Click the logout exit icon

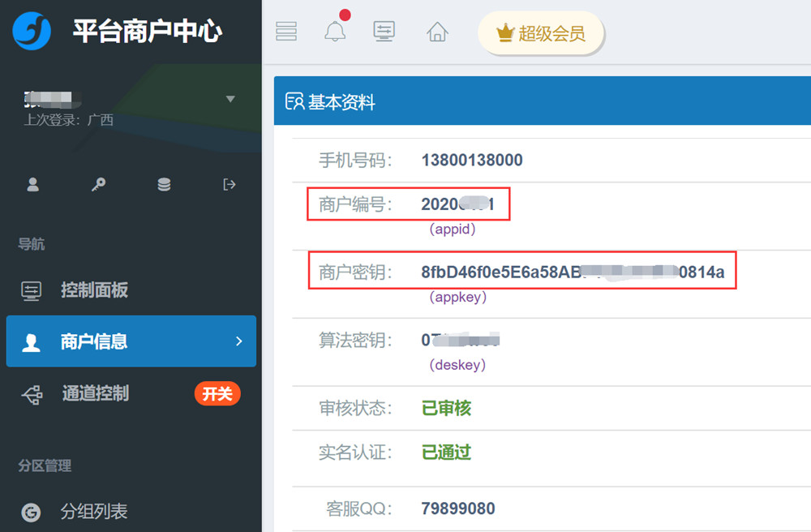(x=230, y=185)
